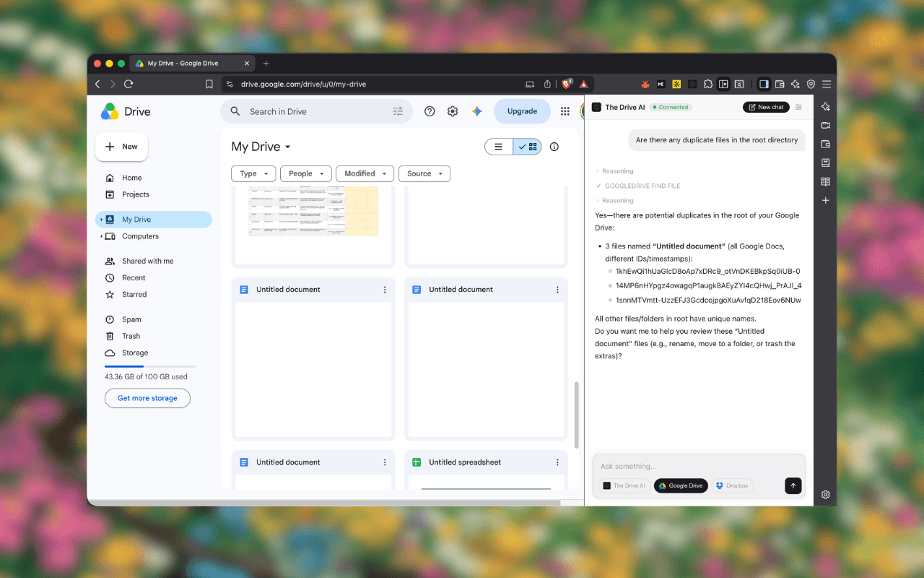Open the Drive settings gear

click(x=453, y=111)
